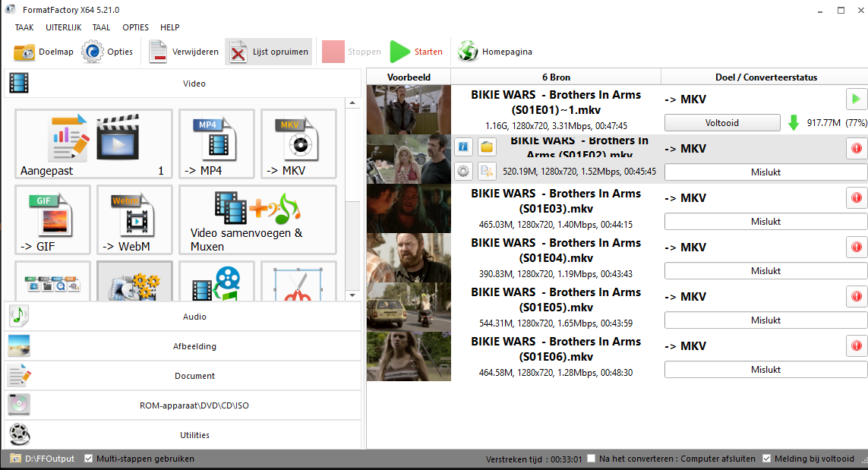
Task: Enable Computer afsluiten after converting
Action: click(592, 459)
